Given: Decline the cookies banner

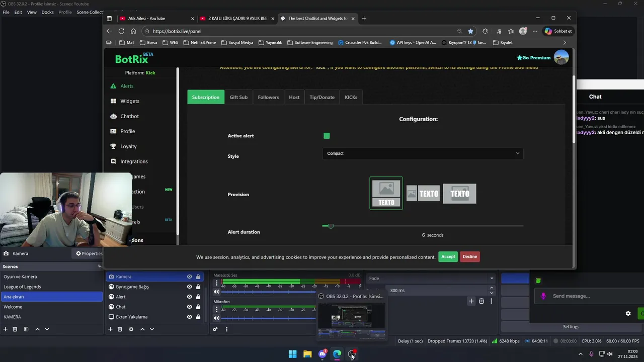Looking at the screenshot, I should [x=469, y=256].
